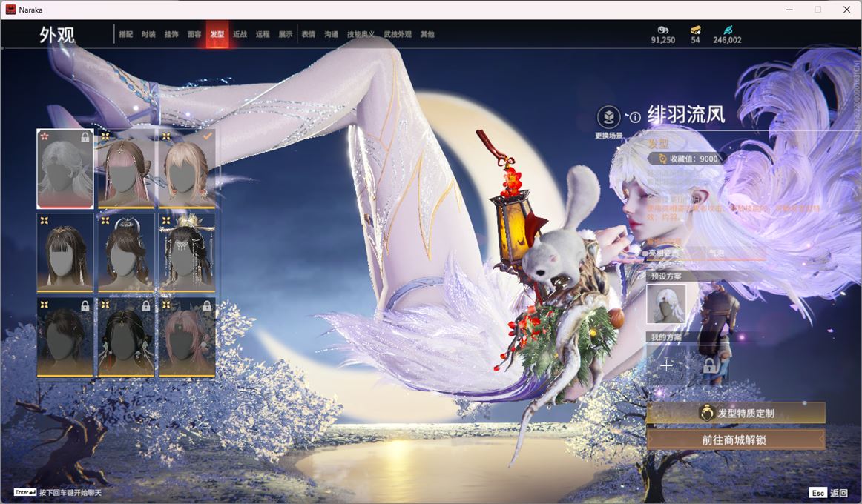The width and height of the screenshot is (862, 504).
Task: Switch to the 其他 tab
Action: click(427, 34)
